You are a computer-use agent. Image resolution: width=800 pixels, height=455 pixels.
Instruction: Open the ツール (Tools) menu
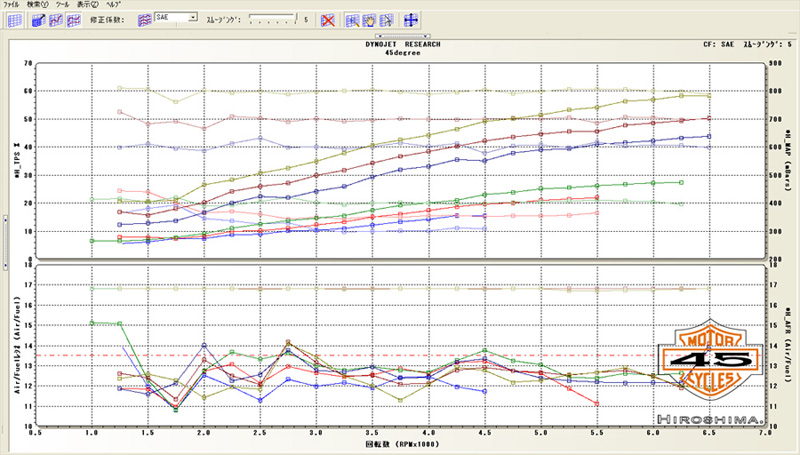point(64,5)
